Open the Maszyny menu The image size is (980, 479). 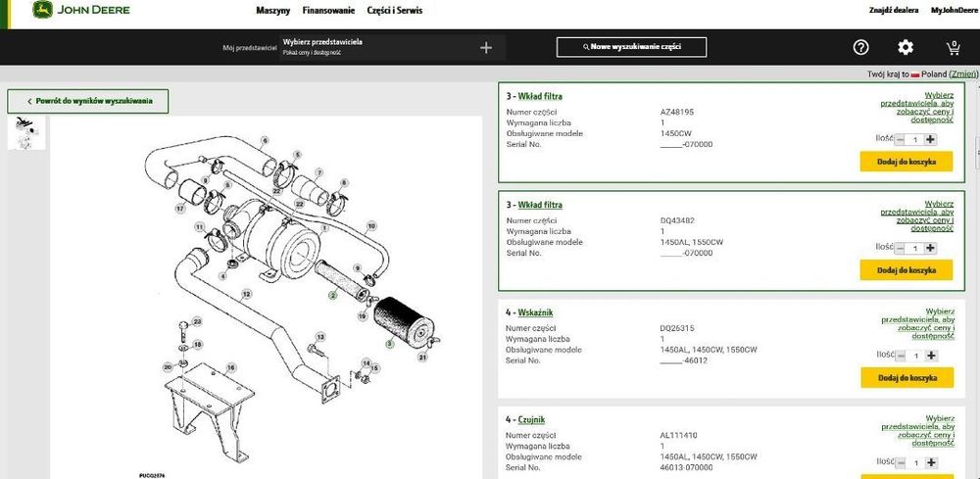(273, 11)
